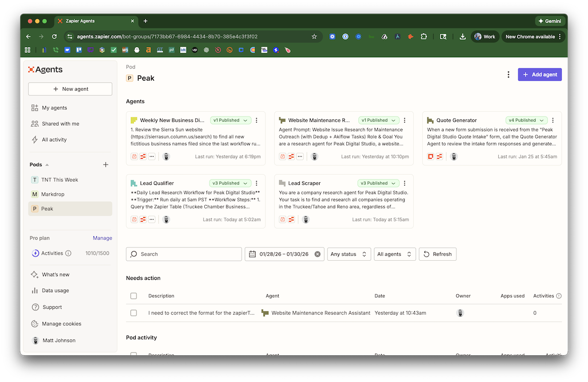588x382 pixels.
Task: Click Manage plan link
Action: (103, 238)
